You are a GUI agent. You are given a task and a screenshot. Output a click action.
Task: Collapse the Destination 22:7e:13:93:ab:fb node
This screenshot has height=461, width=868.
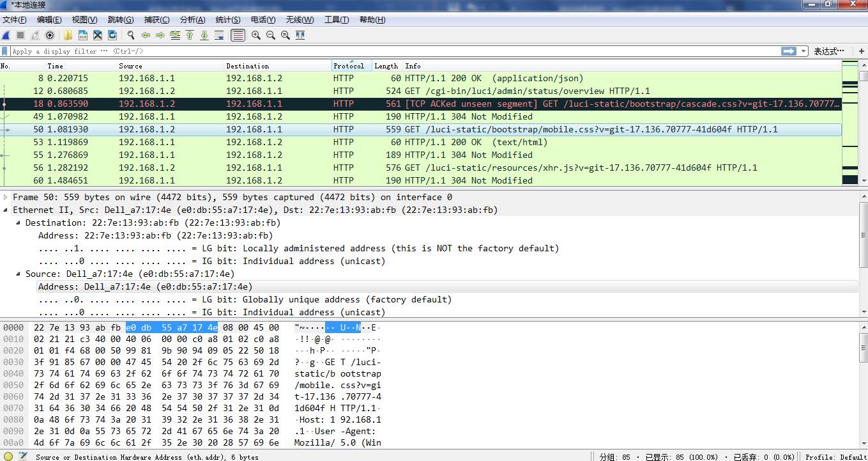point(19,223)
